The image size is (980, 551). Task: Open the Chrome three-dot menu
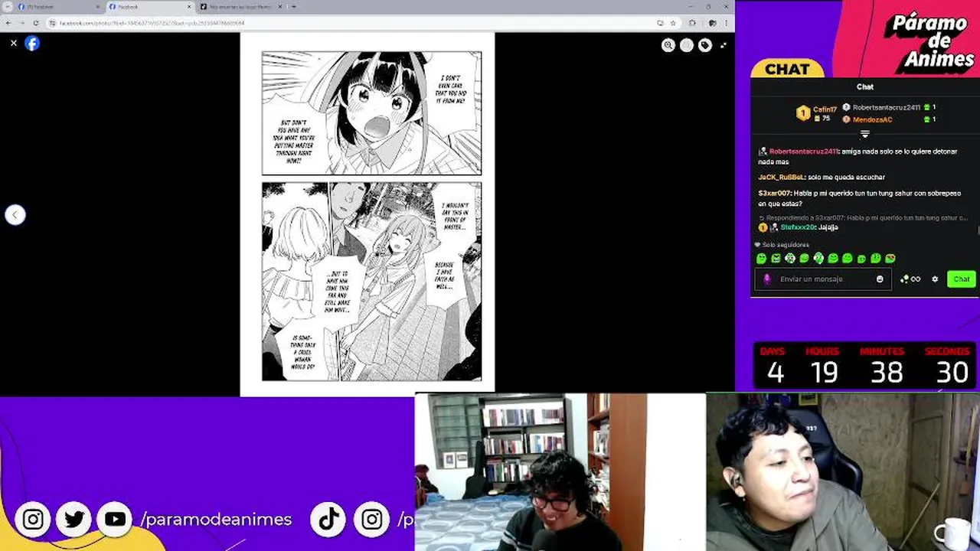(727, 23)
